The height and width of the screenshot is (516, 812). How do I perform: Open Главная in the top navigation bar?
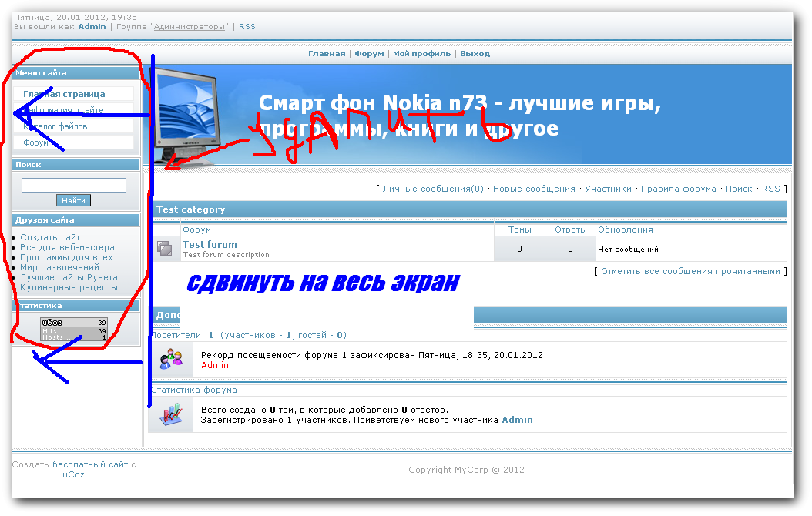tap(327, 54)
